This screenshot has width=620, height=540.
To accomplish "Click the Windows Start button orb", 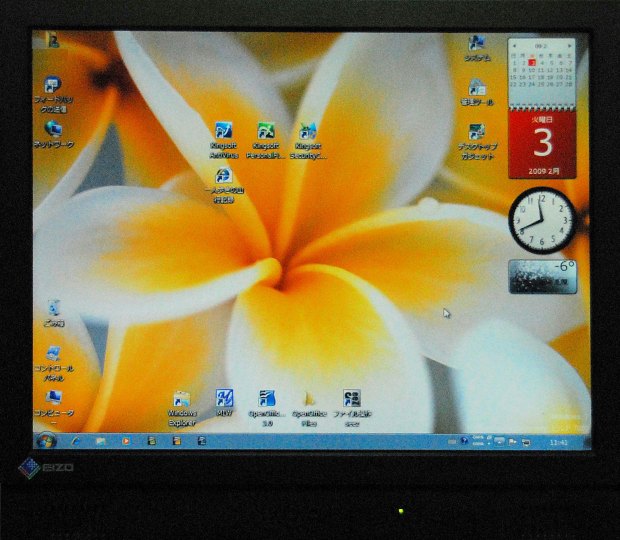I will 45,440.
